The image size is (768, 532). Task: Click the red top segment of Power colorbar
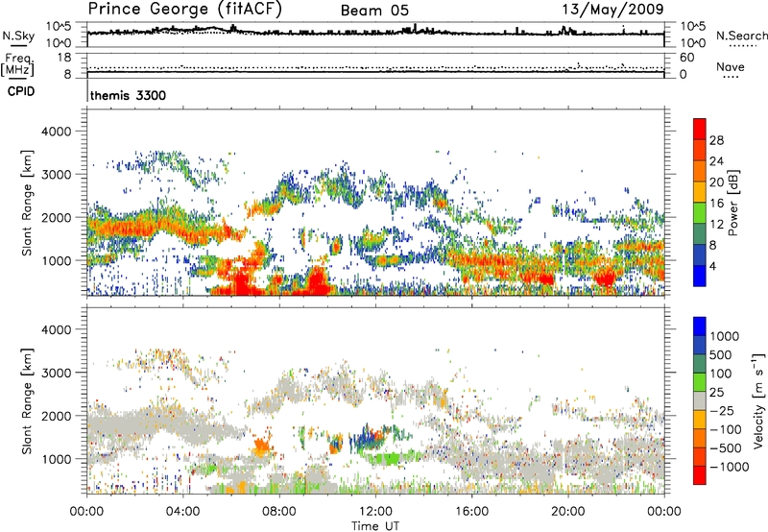pyautogui.click(x=700, y=129)
